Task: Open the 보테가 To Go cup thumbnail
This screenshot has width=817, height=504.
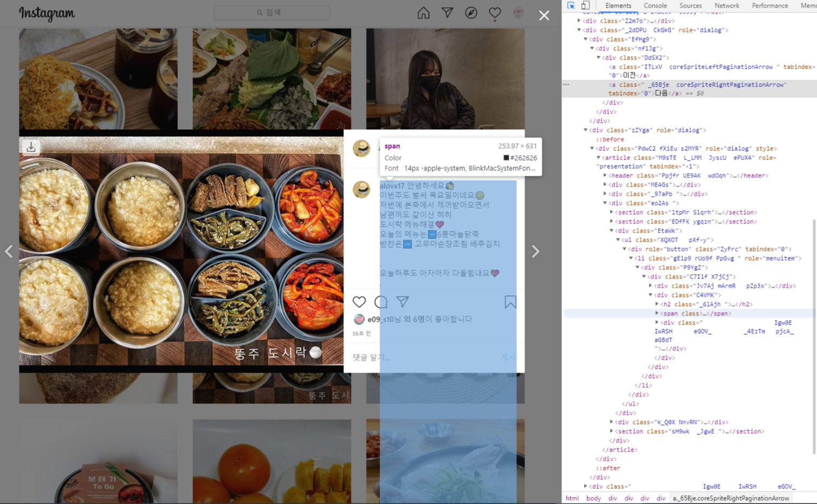Action: (98, 462)
